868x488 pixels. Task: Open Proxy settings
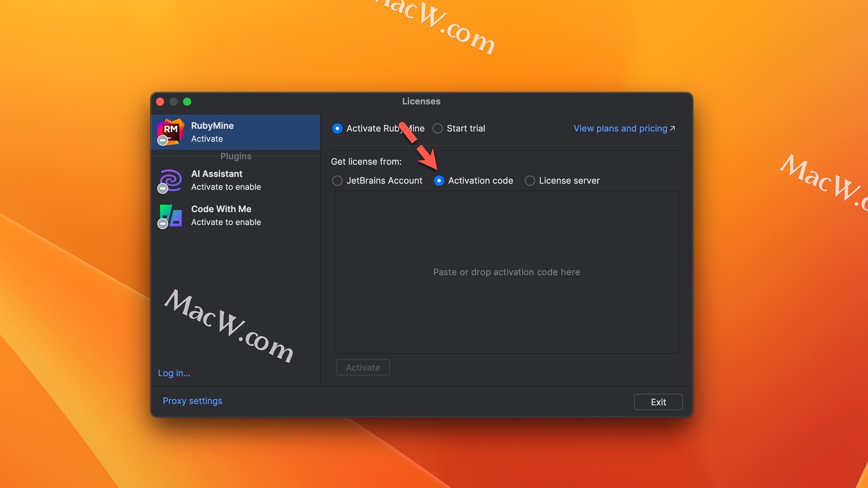pyautogui.click(x=192, y=401)
